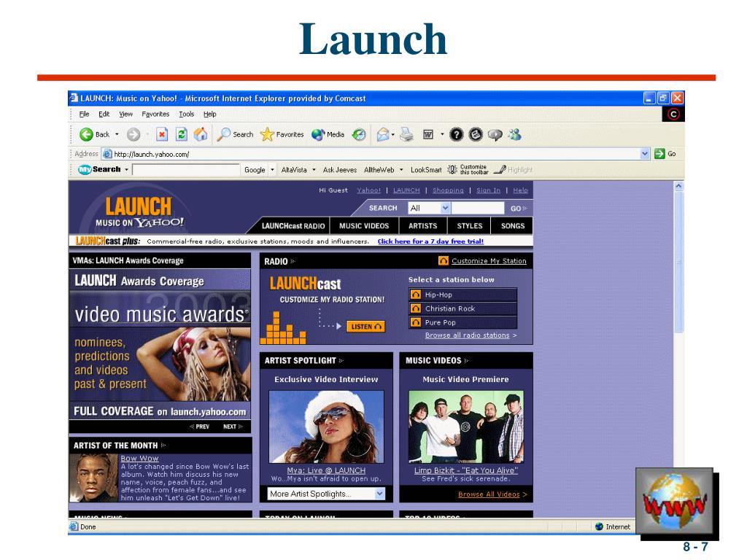Expand the AltaVista dropdown arrow
This screenshot has width=747, height=560.
[314, 169]
